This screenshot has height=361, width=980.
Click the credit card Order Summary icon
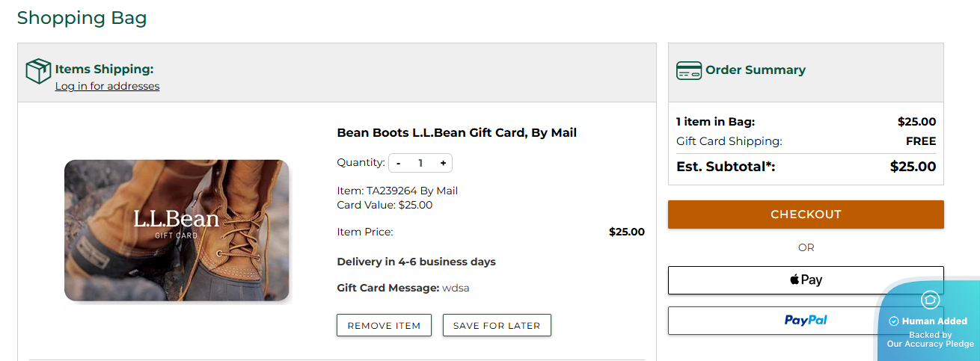pyautogui.click(x=689, y=70)
